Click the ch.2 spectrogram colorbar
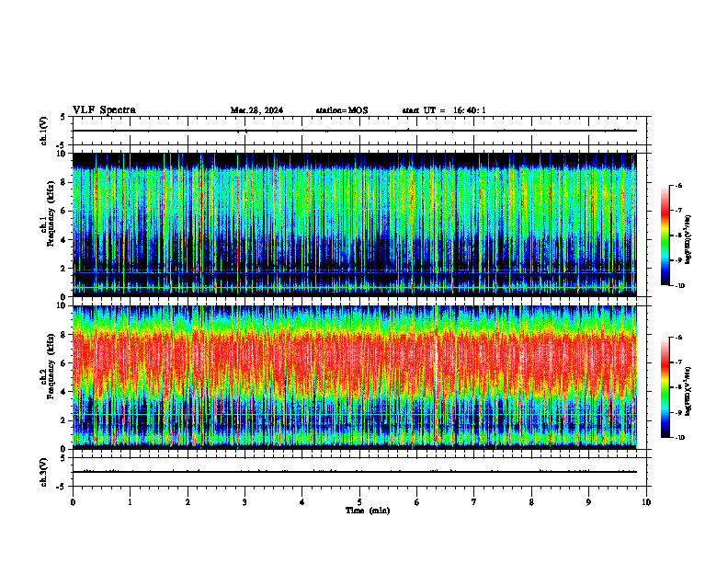This screenshot has height=563, width=728. (665, 387)
